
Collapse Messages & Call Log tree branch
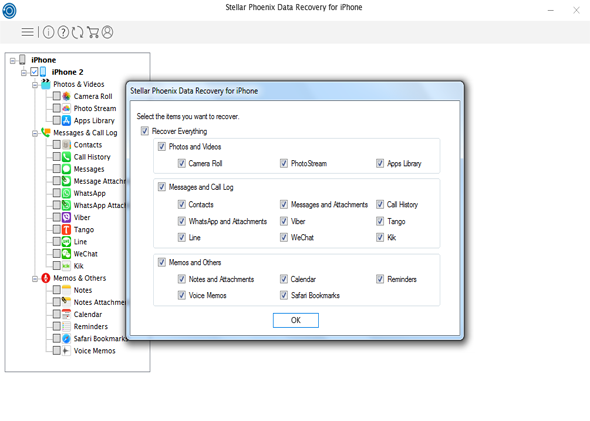[35, 133]
